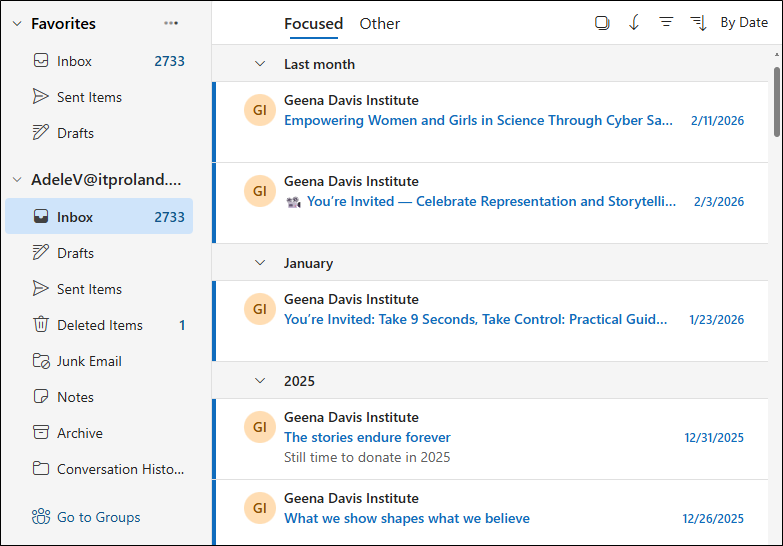Open the email 'The stories endure forever'
Viewport: 783px width, 546px height.
tap(367, 437)
